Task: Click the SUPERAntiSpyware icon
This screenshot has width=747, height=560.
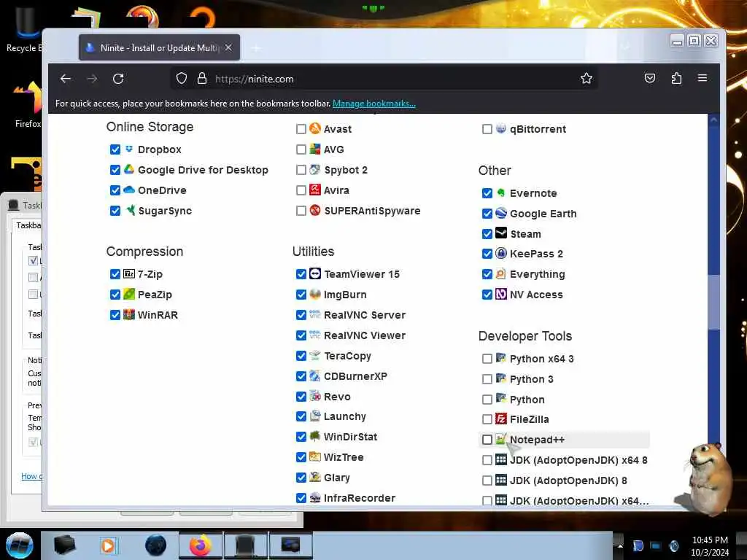Action: point(315,210)
